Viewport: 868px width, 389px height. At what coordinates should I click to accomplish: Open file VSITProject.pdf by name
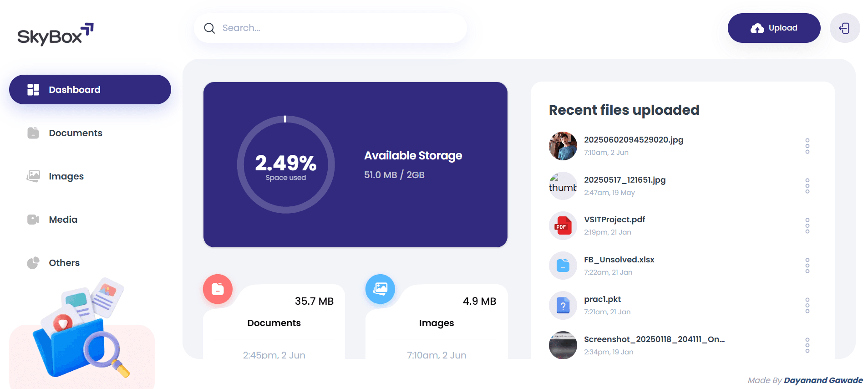(614, 220)
